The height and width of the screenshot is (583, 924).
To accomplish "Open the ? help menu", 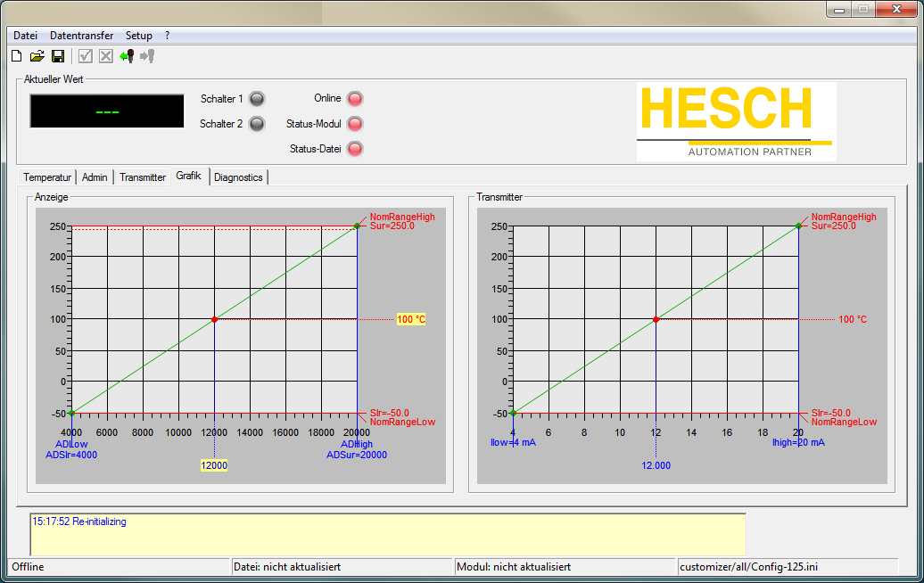I will (x=168, y=36).
